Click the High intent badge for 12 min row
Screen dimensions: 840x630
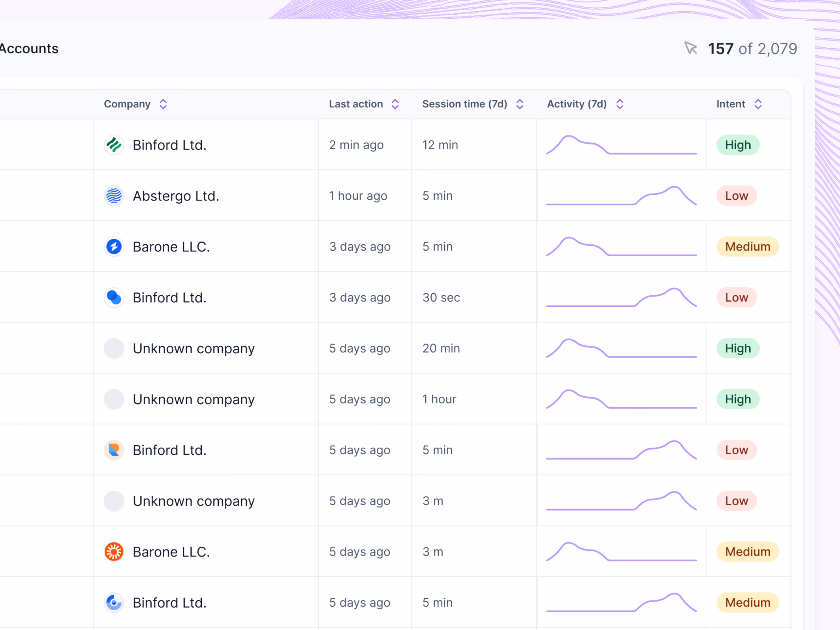(x=738, y=145)
